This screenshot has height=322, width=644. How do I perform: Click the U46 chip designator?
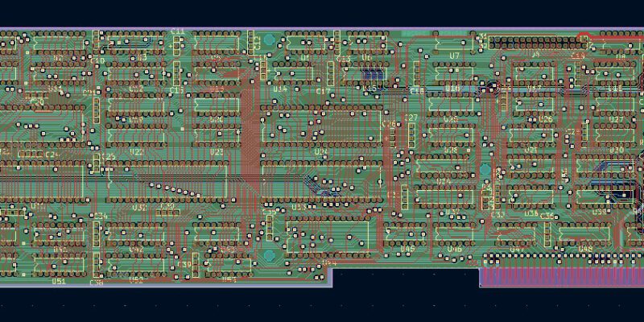point(454,249)
